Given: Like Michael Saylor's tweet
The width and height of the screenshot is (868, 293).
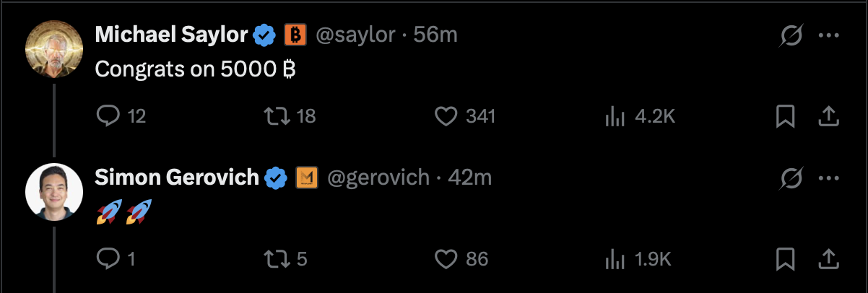Looking at the screenshot, I should [x=447, y=115].
